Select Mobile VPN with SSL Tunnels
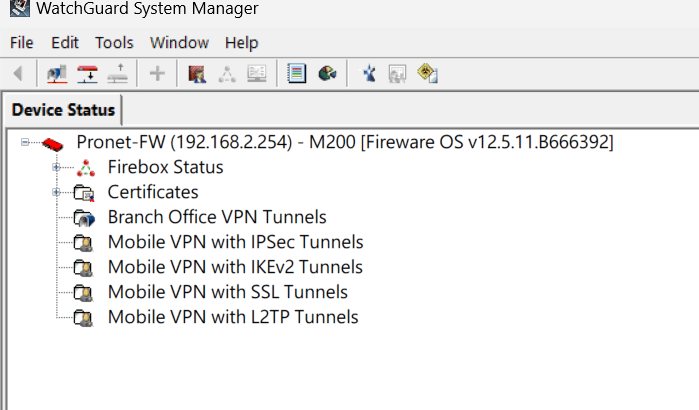Viewport: 699px width, 410px height. 227,292
